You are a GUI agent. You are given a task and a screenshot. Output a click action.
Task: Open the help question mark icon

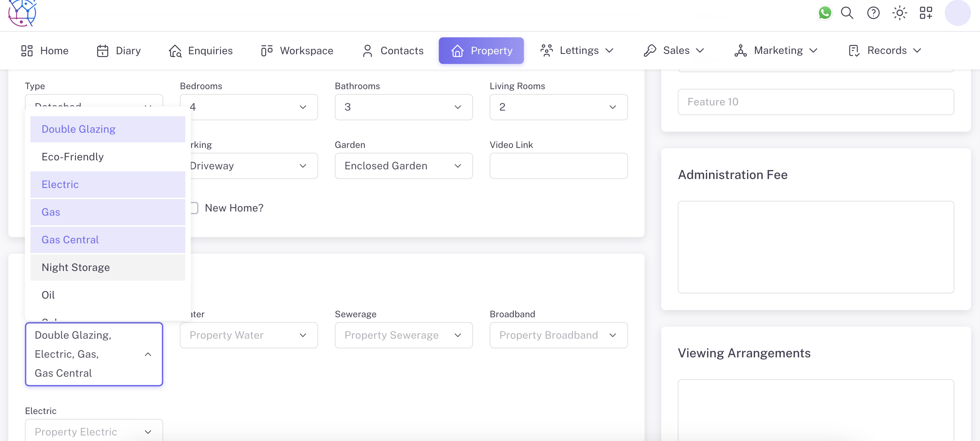[x=873, y=13]
